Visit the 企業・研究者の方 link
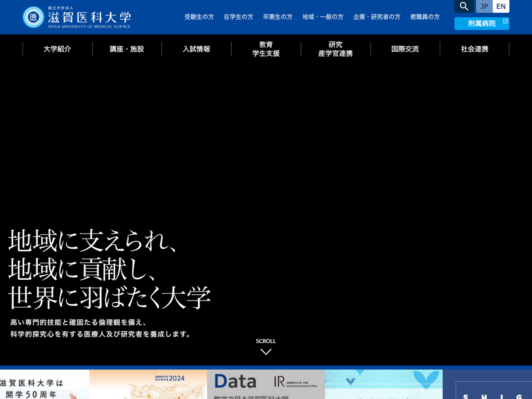This screenshot has height=399, width=532. pos(376,17)
